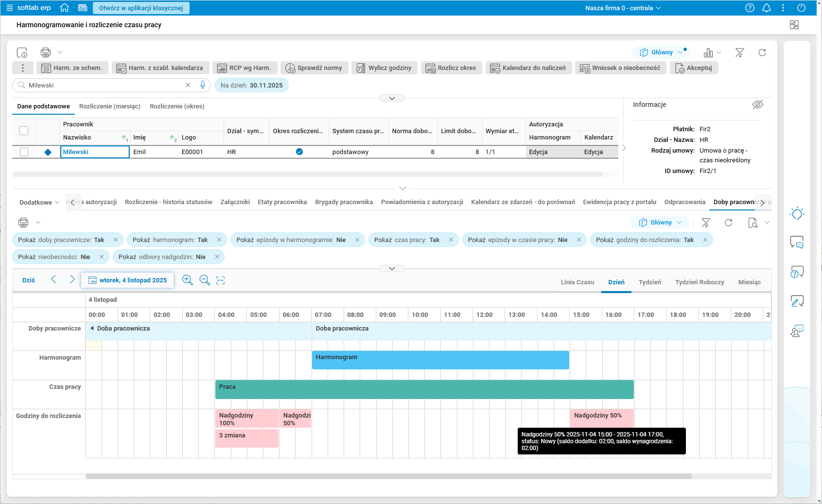The width and height of the screenshot is (822, 504).
Task: Click the 'Wylicz godziny' button
Action: pyautogui.click(x=384, y=68)
